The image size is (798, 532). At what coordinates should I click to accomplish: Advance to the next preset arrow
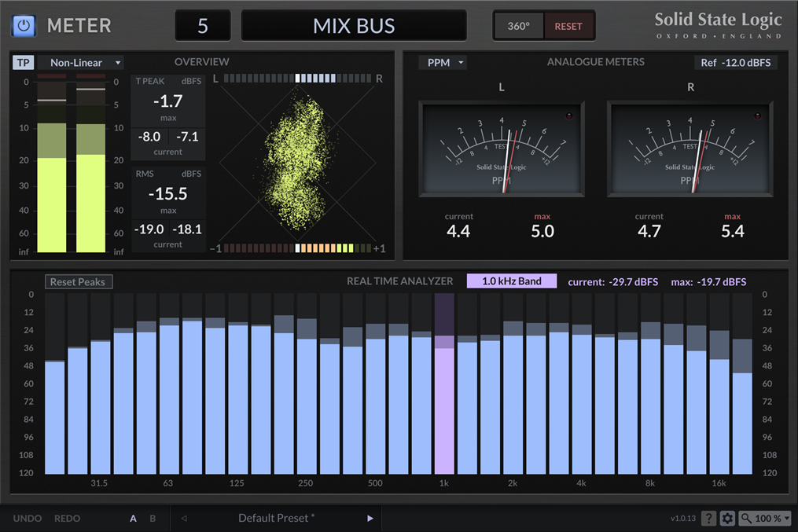point(370,519)
